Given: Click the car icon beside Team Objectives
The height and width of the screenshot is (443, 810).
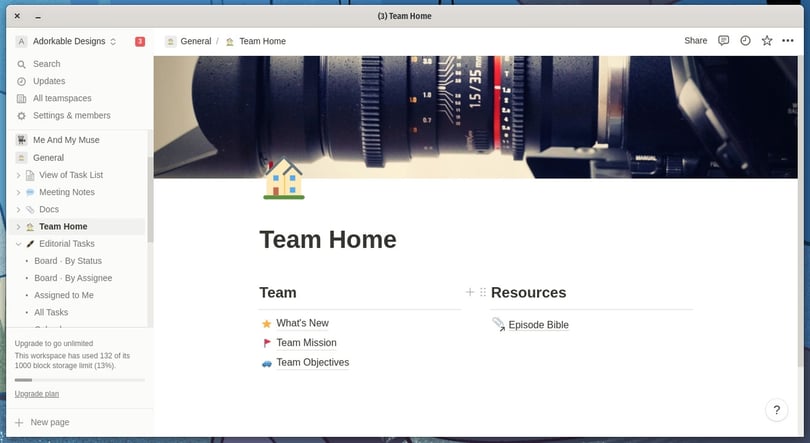Looking at the screenshot, I should tap(267, 363).
